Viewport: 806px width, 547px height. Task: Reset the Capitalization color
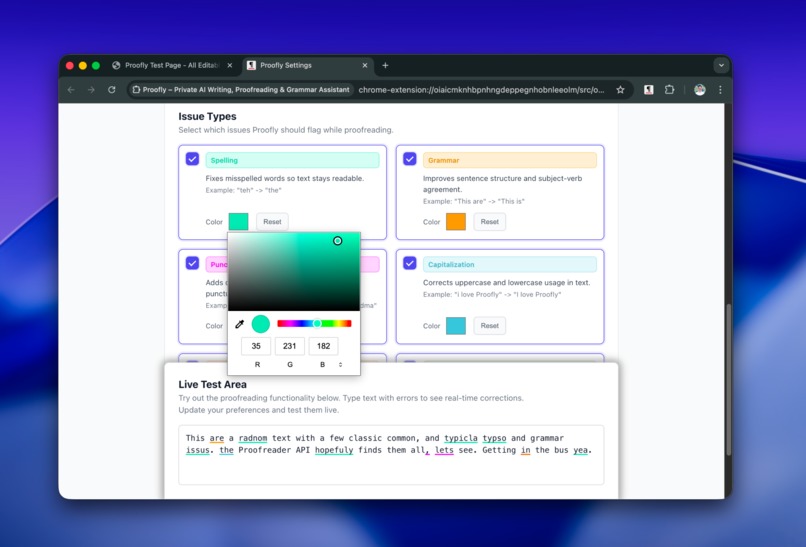pyautogui.click(x=489, y=325)
